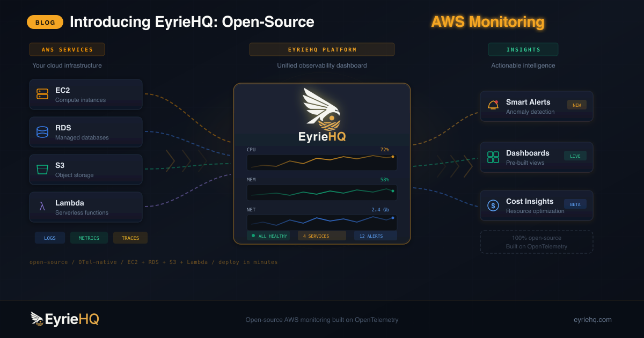Expand the 4 SERVICES status chip

point(321,235)
